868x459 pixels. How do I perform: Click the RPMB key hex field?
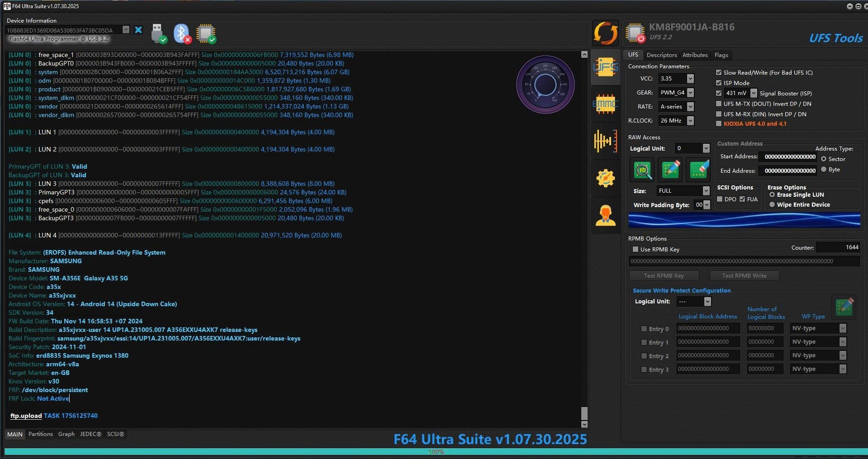[744, 261]
